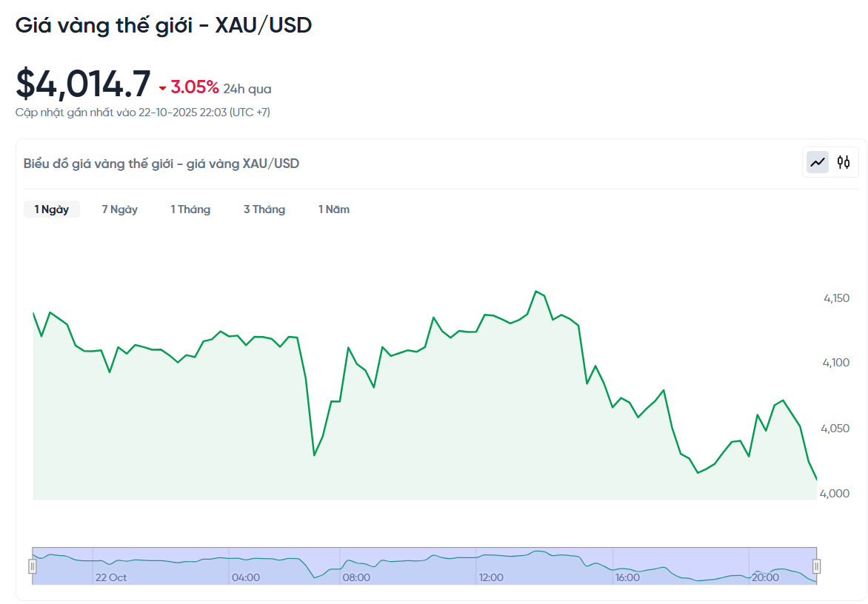The width and height of the screenshot is (868, 604).
Task: Switch to the 1 Năm range
Action: coord(334,209)
